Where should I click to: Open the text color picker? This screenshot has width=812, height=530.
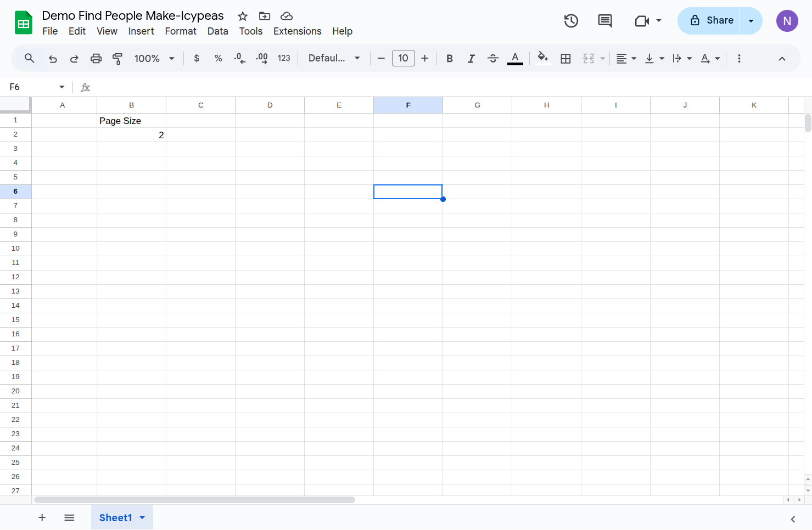point(515,58)
